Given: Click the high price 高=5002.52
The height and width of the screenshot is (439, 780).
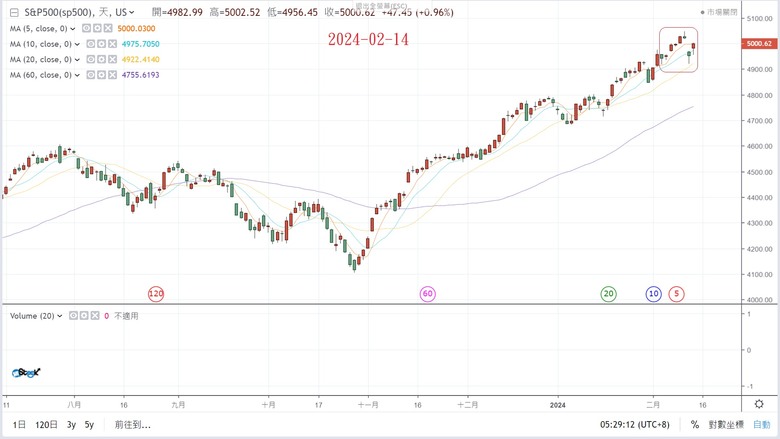Looking at the screenshot, I should [235, 12].
